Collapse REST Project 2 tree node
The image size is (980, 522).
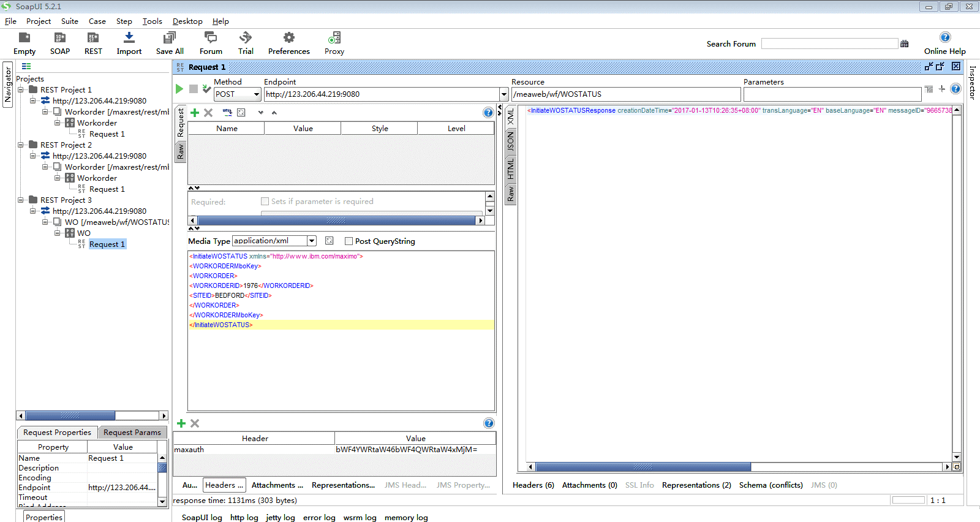point(21,145)
